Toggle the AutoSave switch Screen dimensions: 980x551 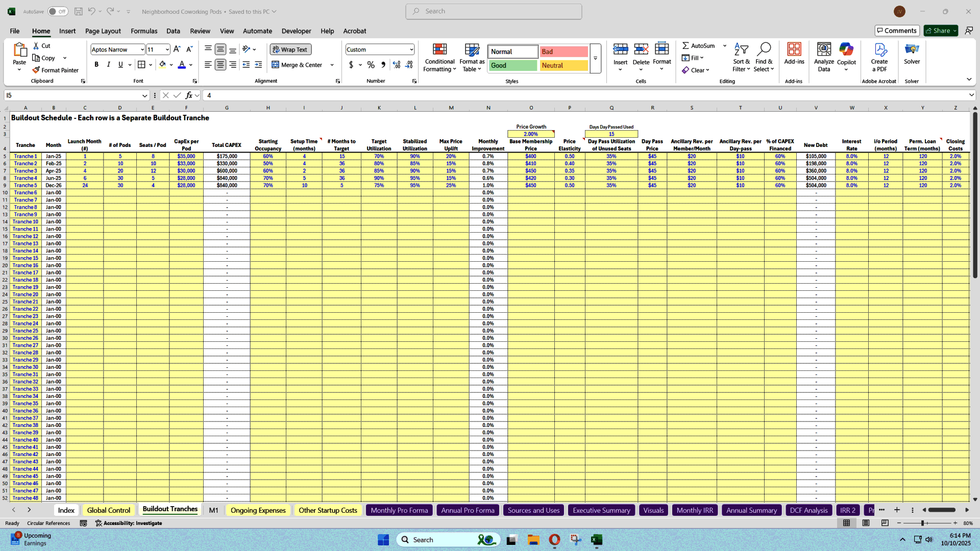[58, 11]
